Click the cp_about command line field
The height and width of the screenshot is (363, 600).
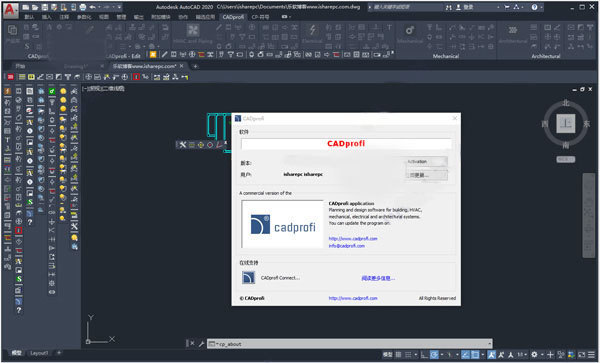[x=350, y=343]
